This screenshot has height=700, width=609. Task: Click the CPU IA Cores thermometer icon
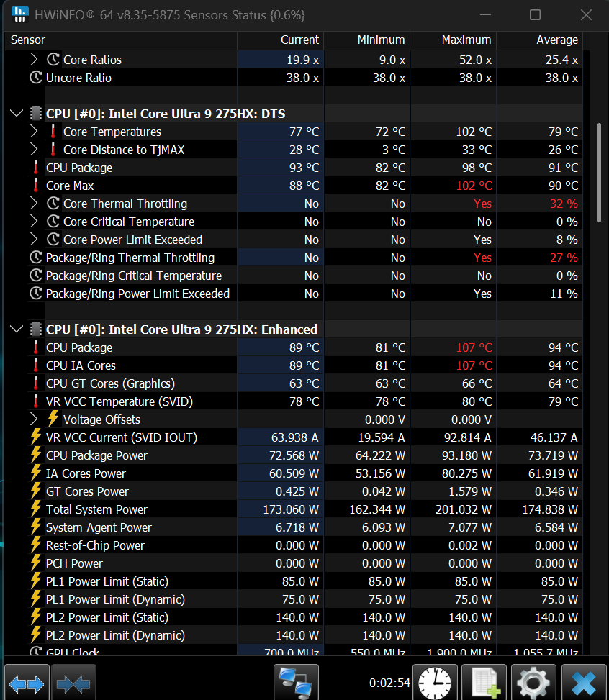point(36,365)
